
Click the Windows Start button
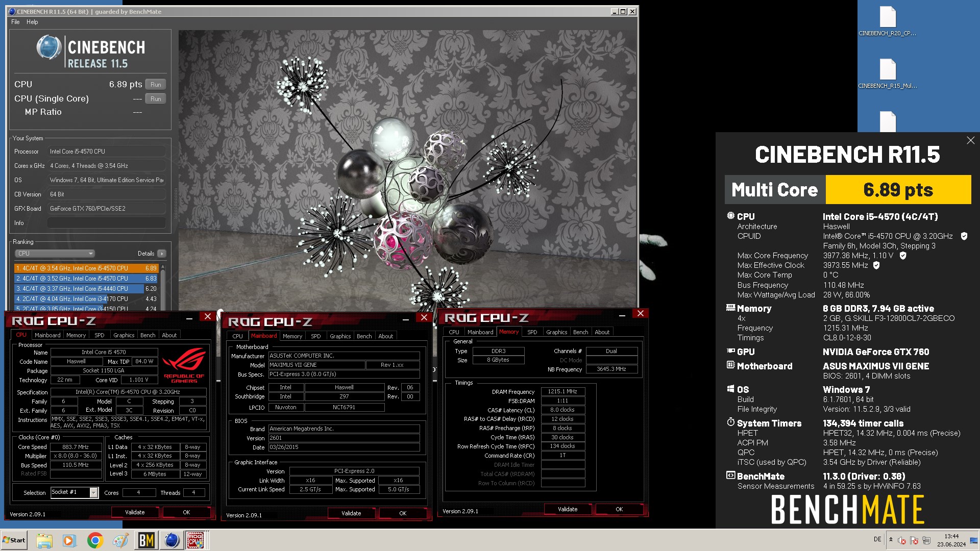[14, 540]
